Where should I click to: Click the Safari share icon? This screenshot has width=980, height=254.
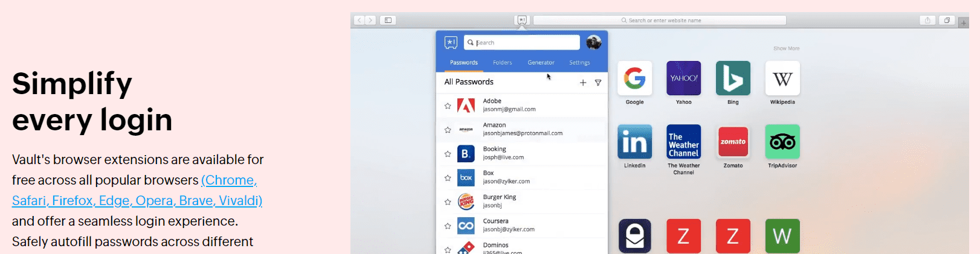927,20
